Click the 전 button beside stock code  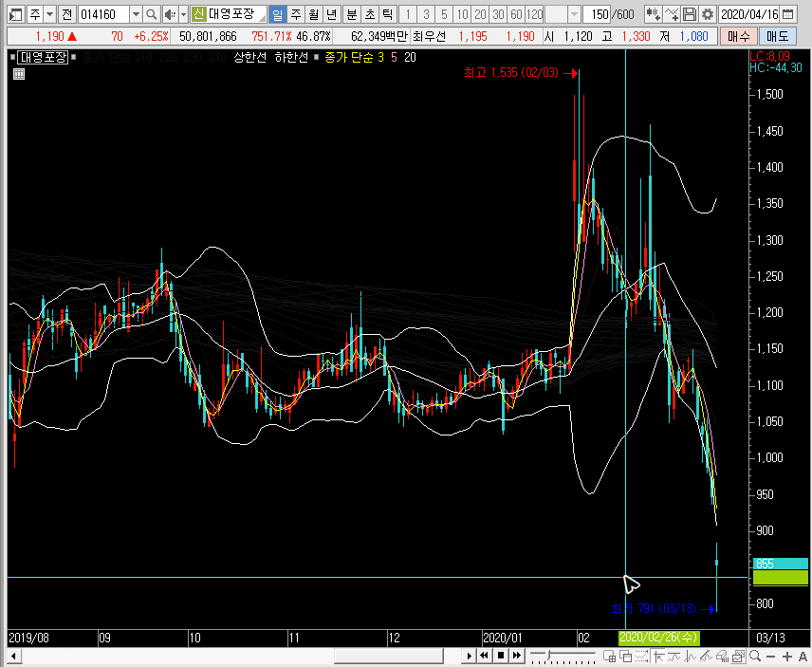[x=66, y=14]
